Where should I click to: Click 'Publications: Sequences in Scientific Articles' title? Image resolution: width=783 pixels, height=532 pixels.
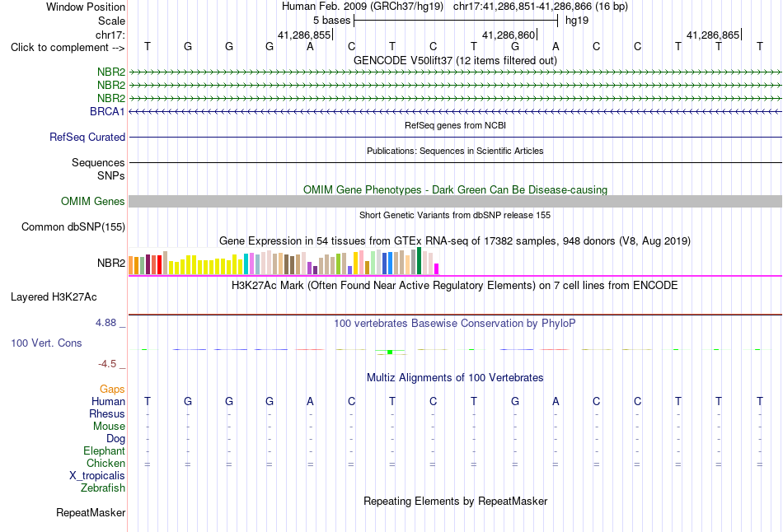click(455, 151)
